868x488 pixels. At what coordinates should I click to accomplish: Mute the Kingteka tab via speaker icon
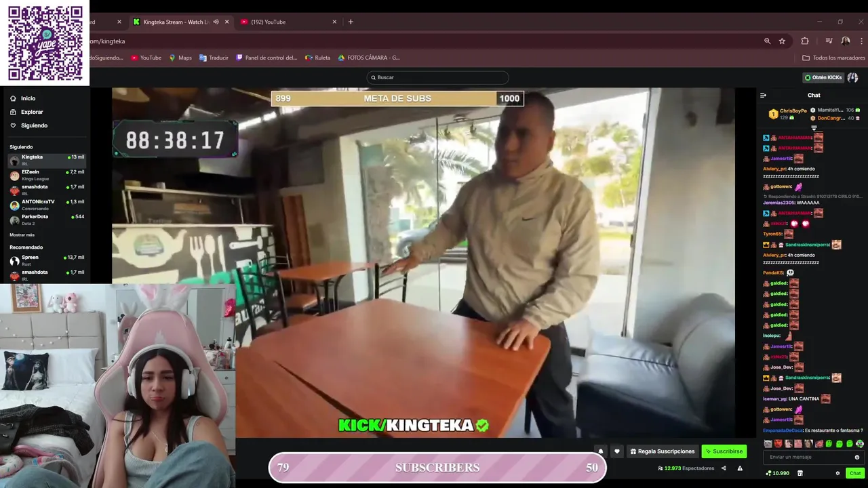coord(216,22)
